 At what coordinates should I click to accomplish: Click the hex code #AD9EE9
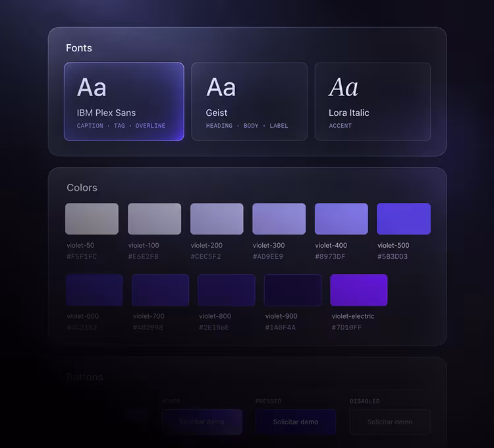268,256
